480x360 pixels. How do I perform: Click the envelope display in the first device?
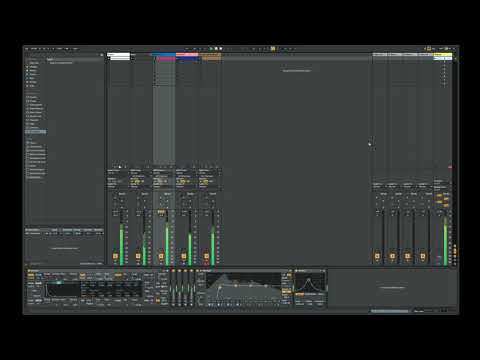pyautogui.click(x=63, y=289)
